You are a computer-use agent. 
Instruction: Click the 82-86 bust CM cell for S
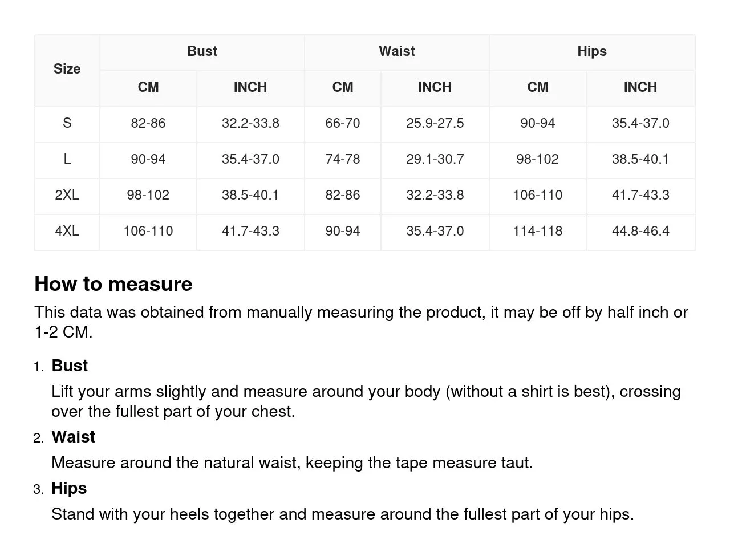coord(148,124)
